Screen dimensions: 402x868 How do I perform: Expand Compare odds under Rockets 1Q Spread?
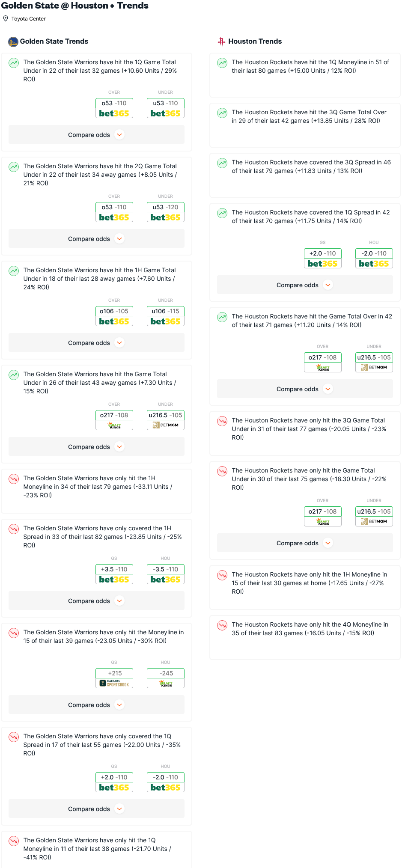(305, 285)
